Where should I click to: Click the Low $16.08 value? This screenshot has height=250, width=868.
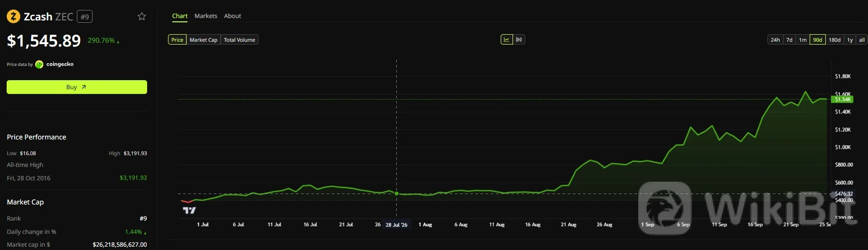(x=28, y=153)
